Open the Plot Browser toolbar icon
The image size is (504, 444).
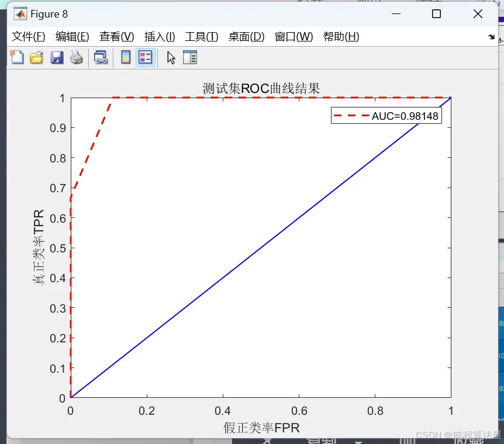click(x=190, y=57)
